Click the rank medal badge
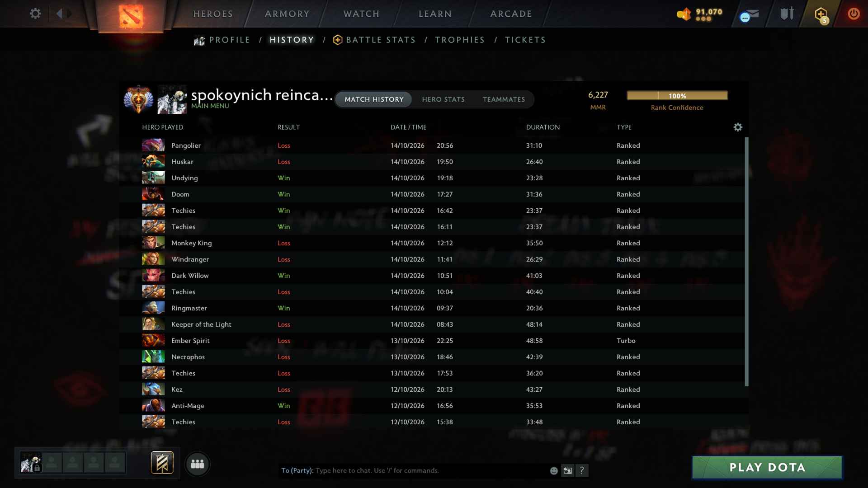Image resolution: width=868 pixels, height=488 pixels. click(x=138, y=99)
